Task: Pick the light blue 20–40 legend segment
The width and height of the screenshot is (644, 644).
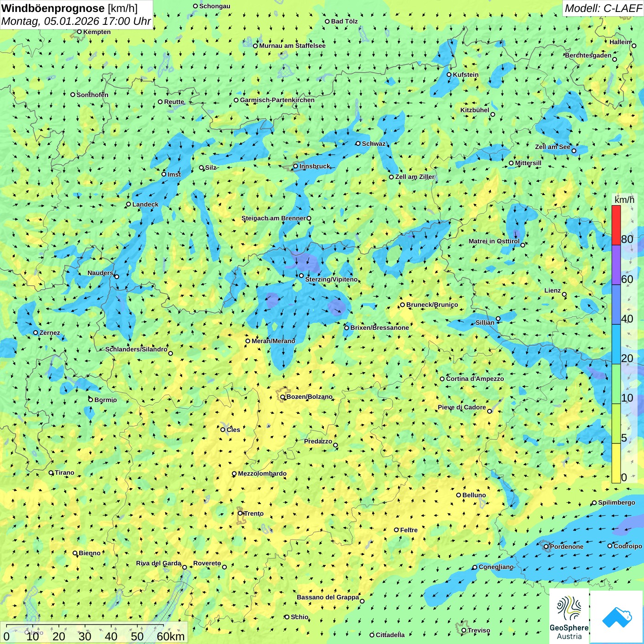Action: 616,345
